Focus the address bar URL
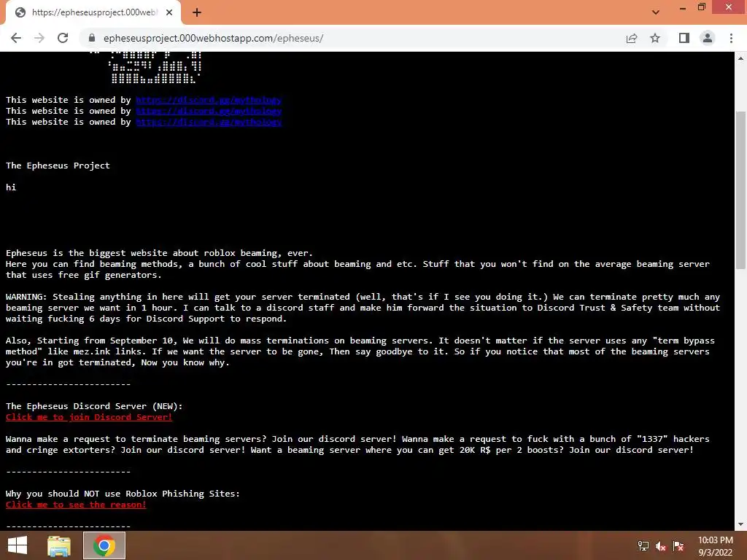Screen dimensions: 747x560 (214, 38)
